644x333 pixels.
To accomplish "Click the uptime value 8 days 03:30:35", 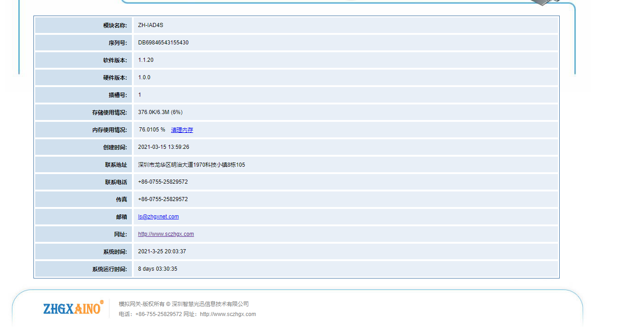I will coord(158,269).
